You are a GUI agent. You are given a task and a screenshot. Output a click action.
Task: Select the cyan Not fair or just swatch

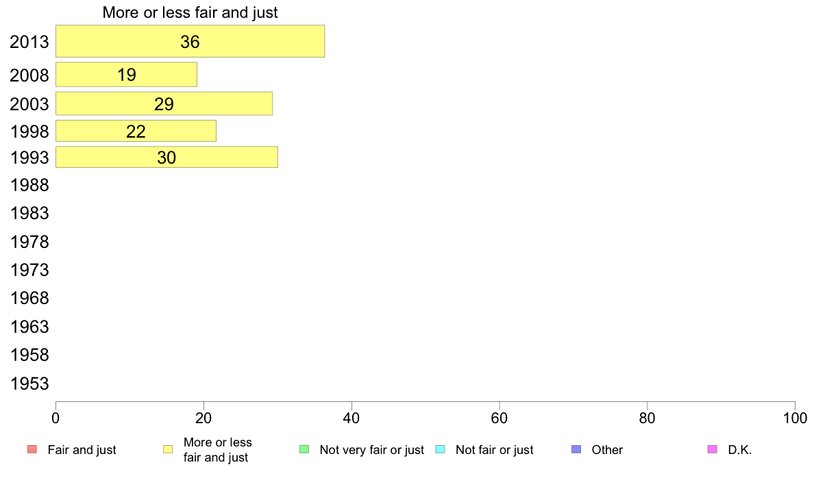pos(440,449)
